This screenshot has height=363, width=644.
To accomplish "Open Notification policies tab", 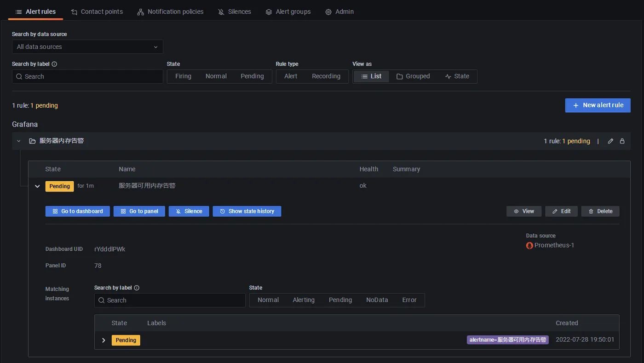I will 171,12.
